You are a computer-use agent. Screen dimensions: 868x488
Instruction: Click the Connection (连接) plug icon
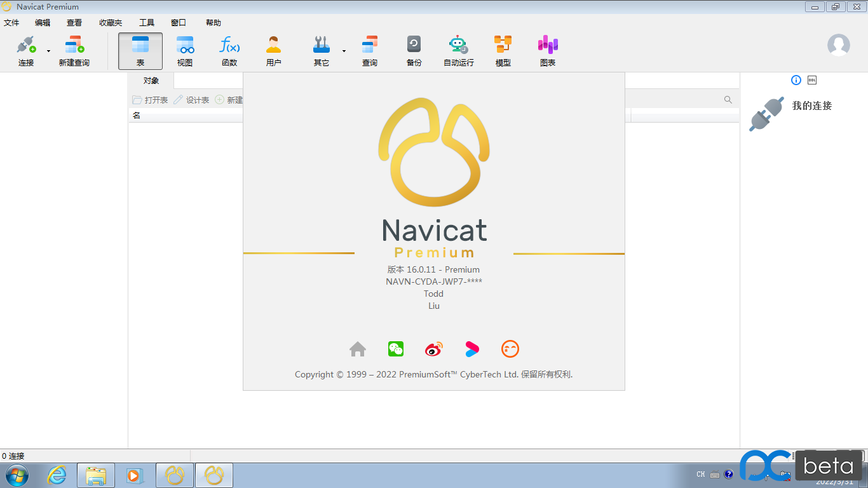(26, 45)
